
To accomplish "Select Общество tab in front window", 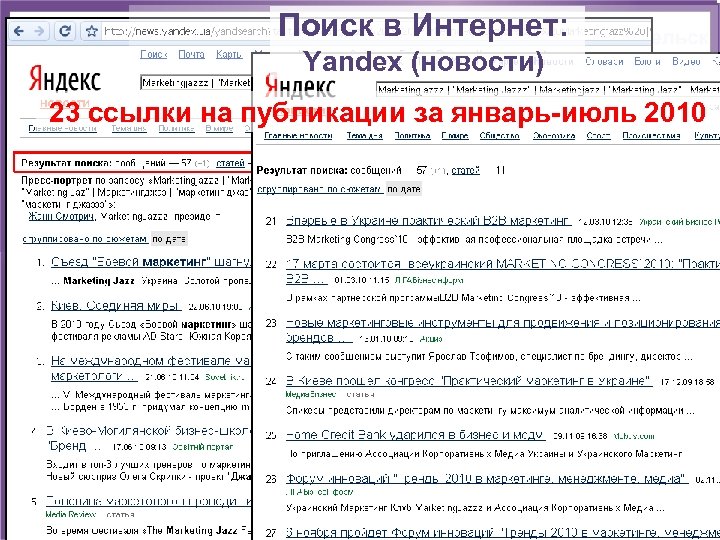I will click(500, 136).
